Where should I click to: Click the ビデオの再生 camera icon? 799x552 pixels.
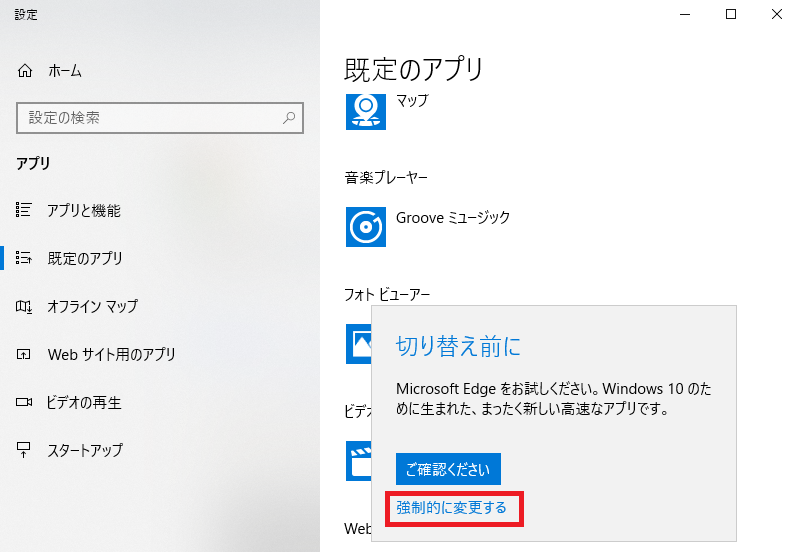tap(24, 402)
